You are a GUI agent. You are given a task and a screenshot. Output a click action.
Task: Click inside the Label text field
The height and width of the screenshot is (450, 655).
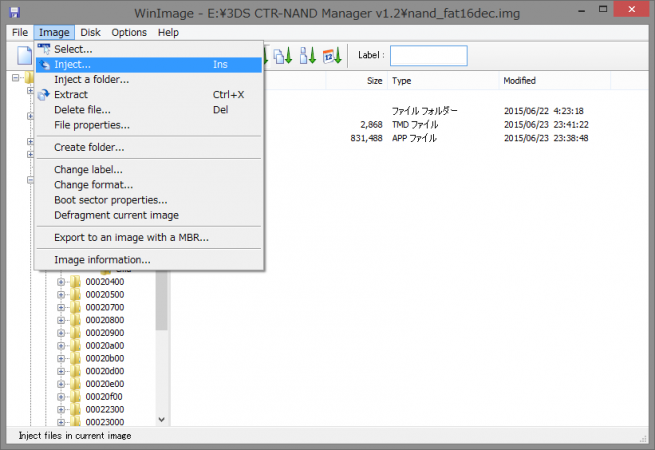(428, 56)
